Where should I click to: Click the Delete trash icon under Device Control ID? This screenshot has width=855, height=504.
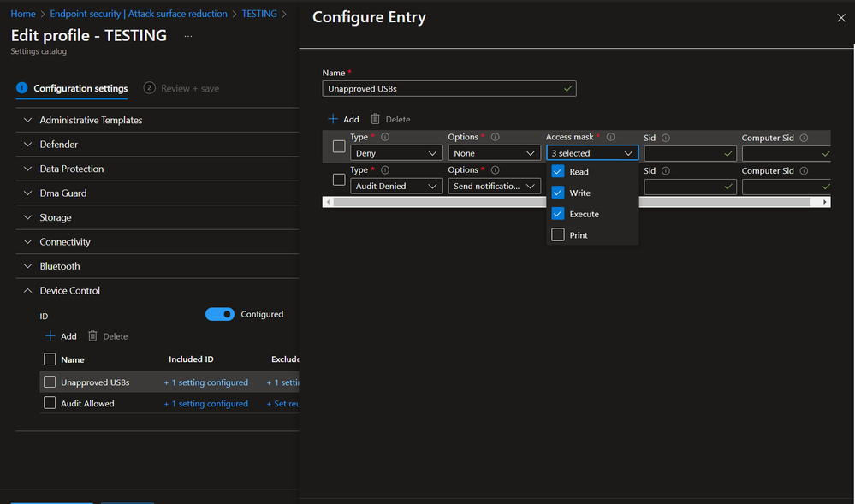[92, 336]
